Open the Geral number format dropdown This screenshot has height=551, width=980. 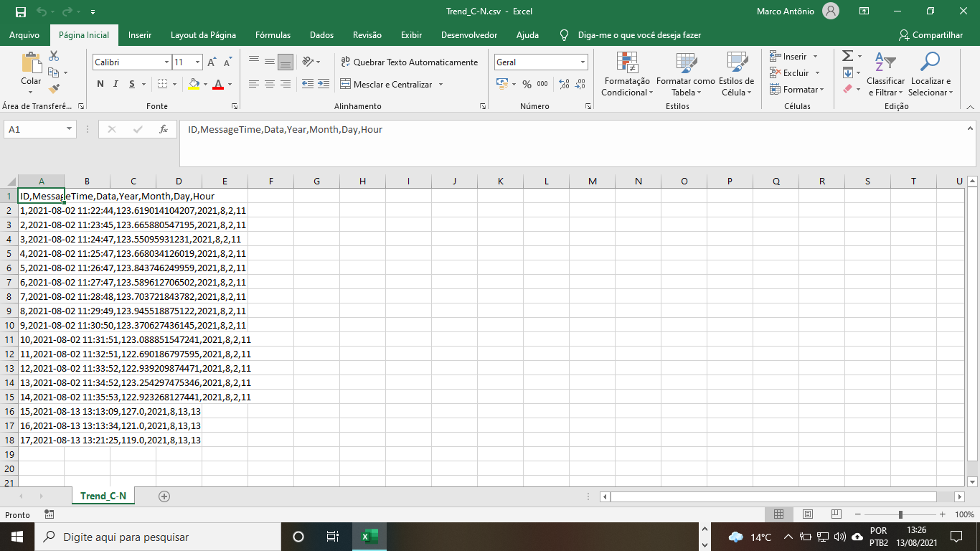click(x=583, y=62)
